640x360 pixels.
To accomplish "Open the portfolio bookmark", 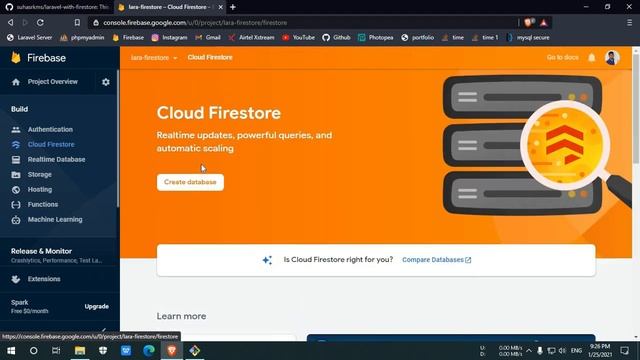I will (418, 38).
